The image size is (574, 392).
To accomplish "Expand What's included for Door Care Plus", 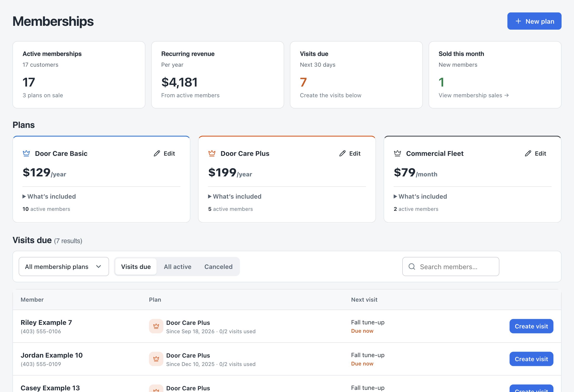I will pos(235,196).
